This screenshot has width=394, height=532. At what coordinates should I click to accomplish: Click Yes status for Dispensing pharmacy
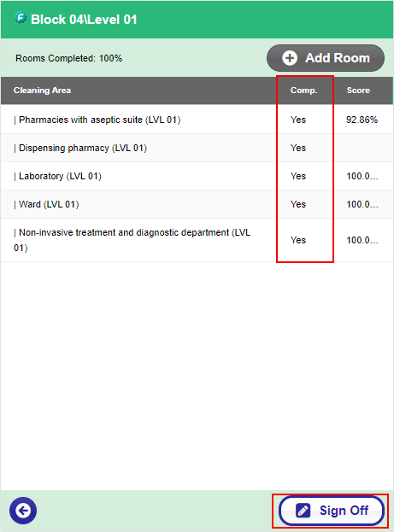(298, 148)
